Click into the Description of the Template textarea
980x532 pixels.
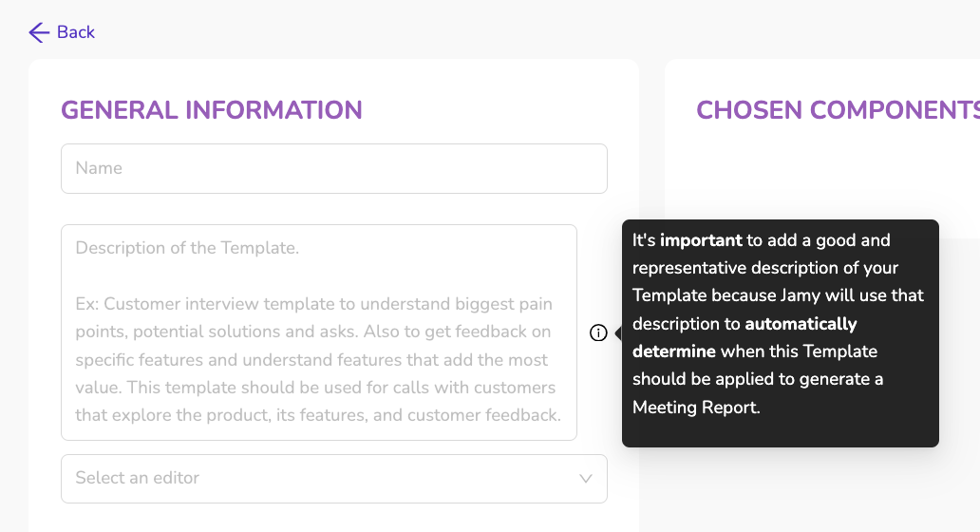tap(319, 332)
